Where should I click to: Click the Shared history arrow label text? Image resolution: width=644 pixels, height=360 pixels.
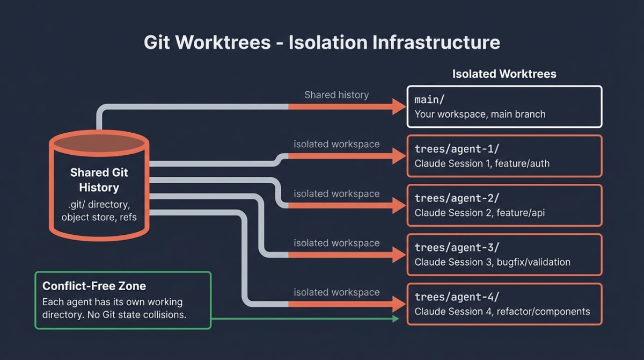tap(336, 95)
